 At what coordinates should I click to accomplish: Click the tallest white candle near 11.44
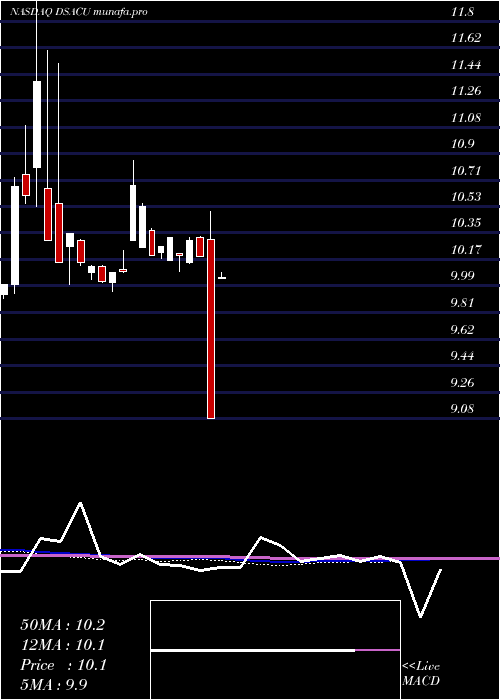[x=37, y=125]
